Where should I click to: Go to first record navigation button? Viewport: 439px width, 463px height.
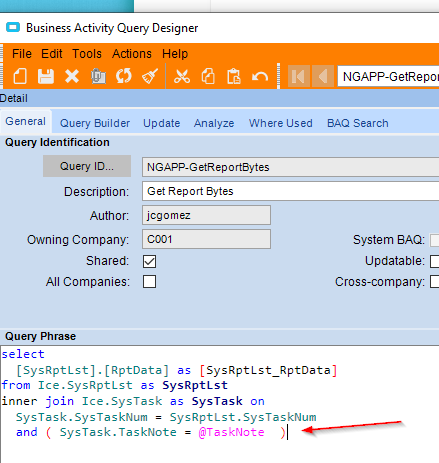298,76
